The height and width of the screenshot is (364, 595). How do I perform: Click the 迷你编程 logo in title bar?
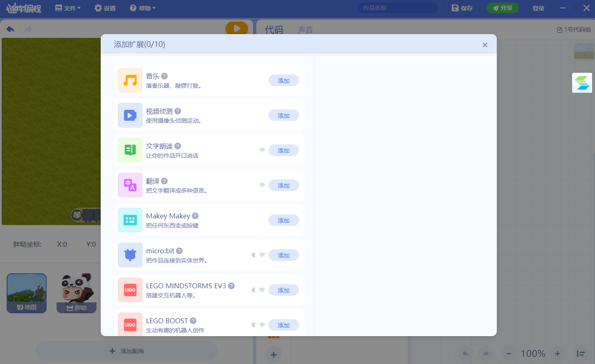24,8
